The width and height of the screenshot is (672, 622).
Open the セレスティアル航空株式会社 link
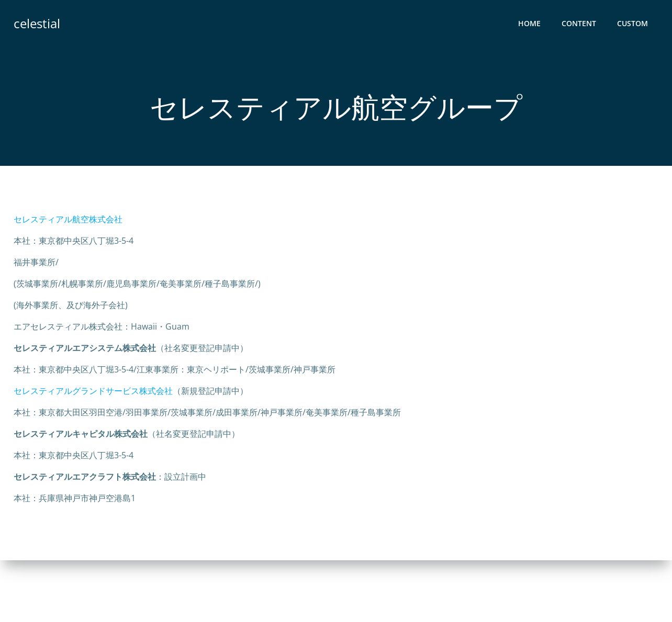pyautogui.click(x=68, y=220)
